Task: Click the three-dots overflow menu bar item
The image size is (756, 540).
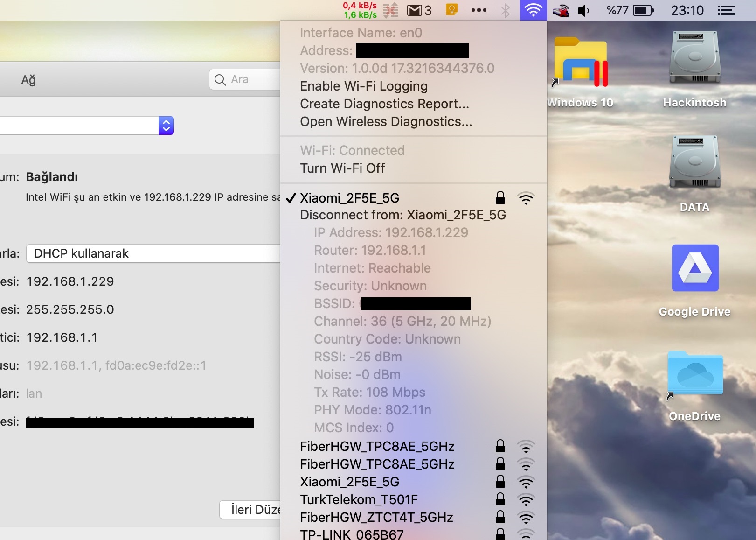Action: click(x=479, y=10)
